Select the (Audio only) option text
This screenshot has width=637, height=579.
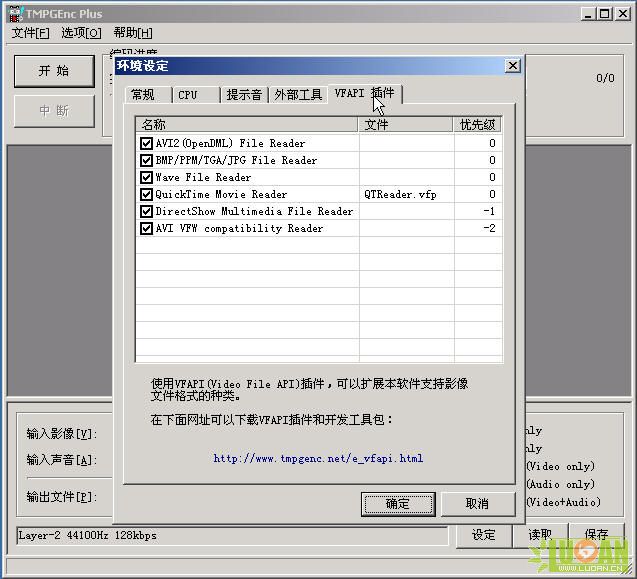point(560,484)
